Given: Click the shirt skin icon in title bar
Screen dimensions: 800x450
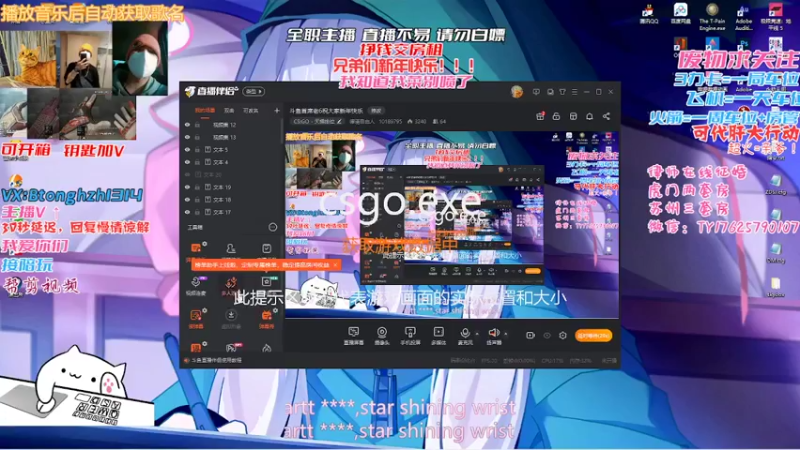Looking at the screenshot, I should coord(562,92).
